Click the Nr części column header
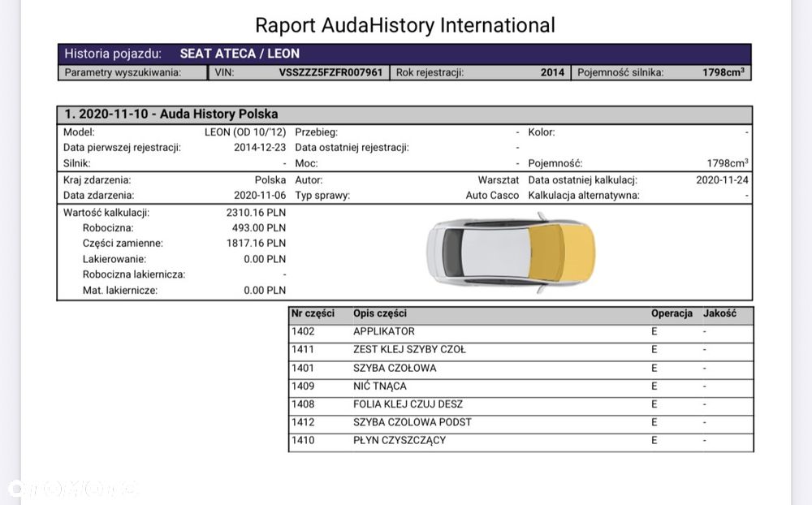 [x=313, y=314]
